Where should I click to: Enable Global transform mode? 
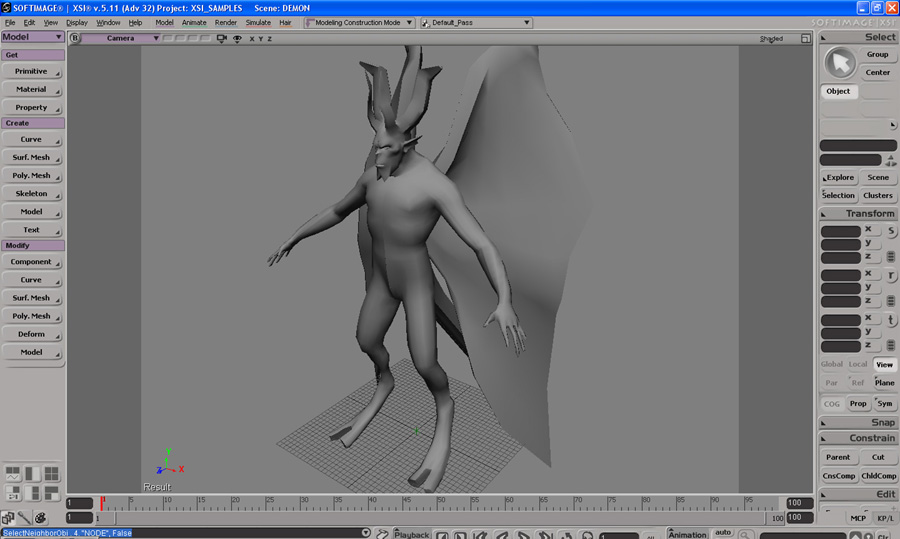(831, 364)
